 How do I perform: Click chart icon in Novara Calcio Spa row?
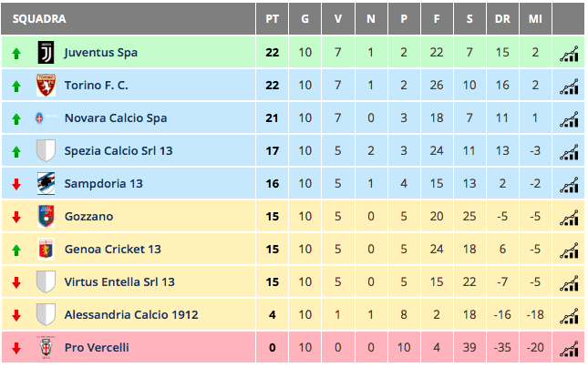569,119
